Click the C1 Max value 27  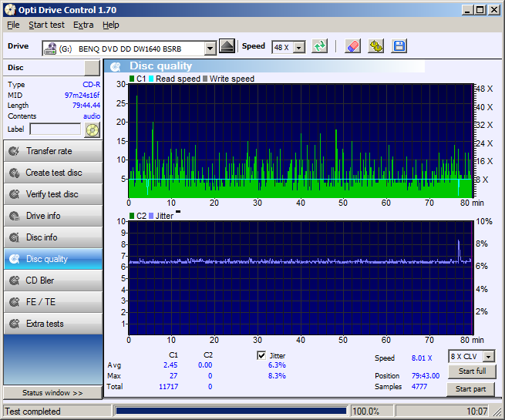[x=173, y=375]
